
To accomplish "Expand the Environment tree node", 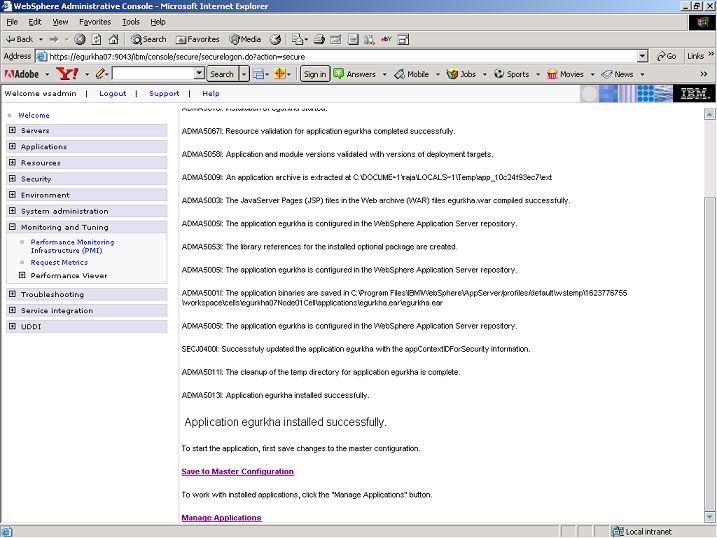I will pyautogui.click(x=12, y=194).
